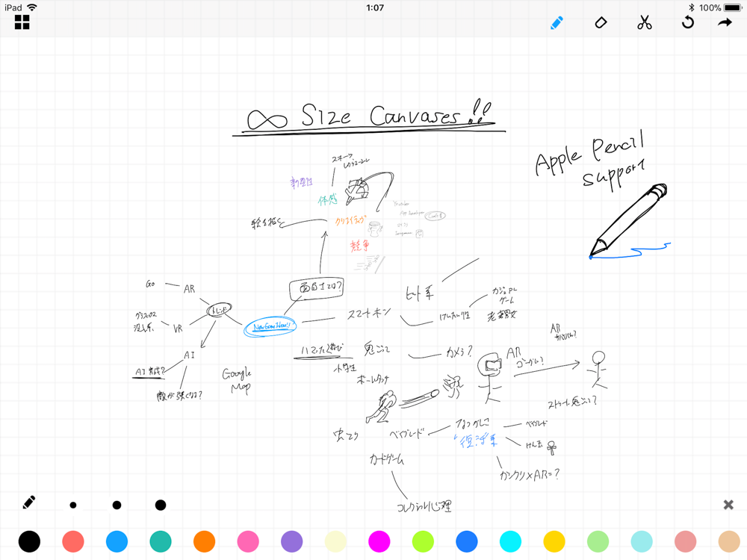This screenshot has height=560, width=747.
Task: Tap the 1:07 clock in status bar
Action: [x=375, y=7]
